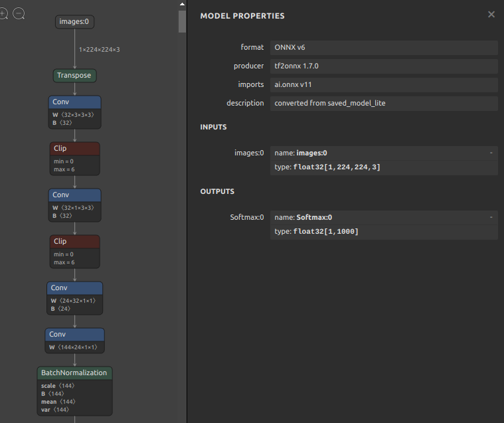This screenshot has width=504, height=423.
Task: Select the Transpose node in graph
Action: [74, 76]
